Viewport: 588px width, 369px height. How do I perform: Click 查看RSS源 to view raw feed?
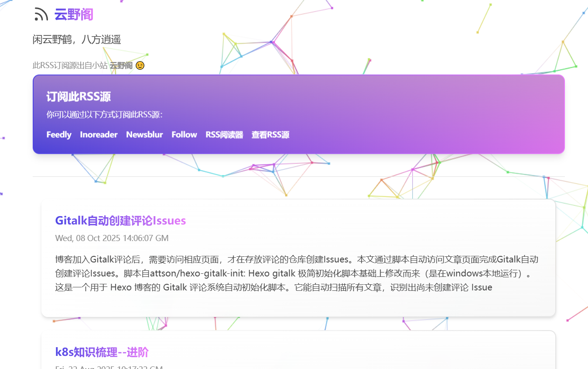(x=270, y=134)
